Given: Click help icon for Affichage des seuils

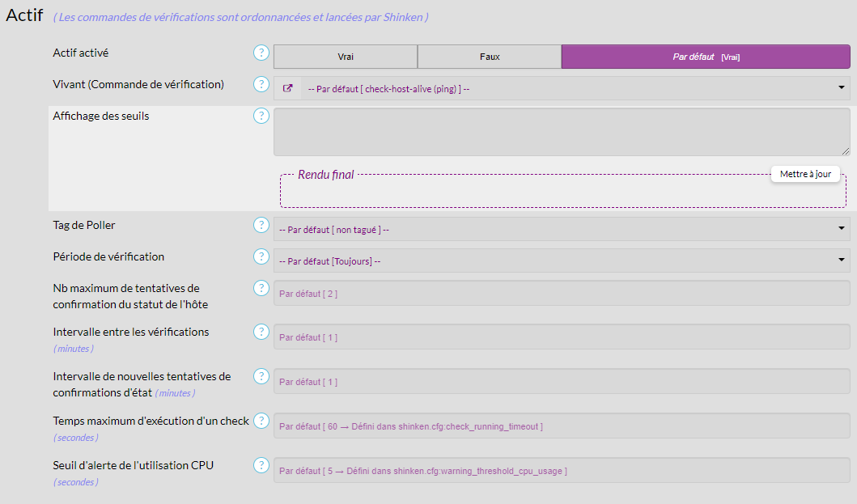Looking at the screenshot, I should pyautogui.click(x=261, y=116).
